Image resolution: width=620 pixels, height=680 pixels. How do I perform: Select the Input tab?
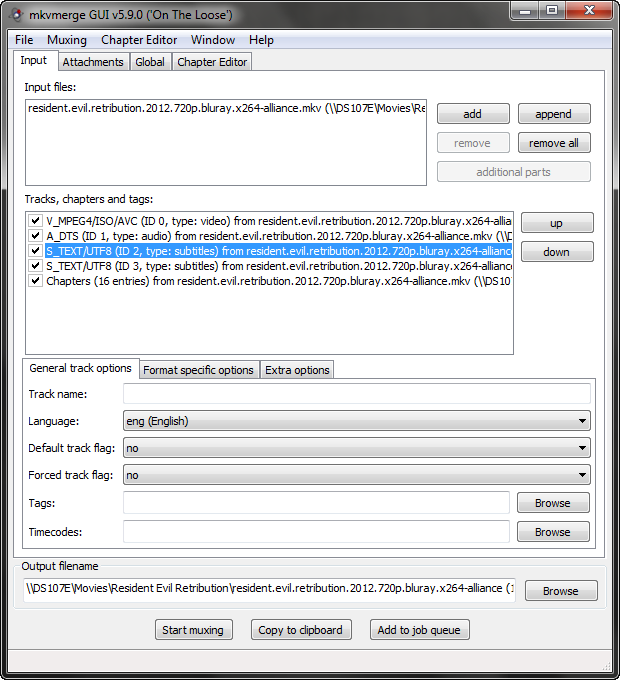(x=34, y=61)
